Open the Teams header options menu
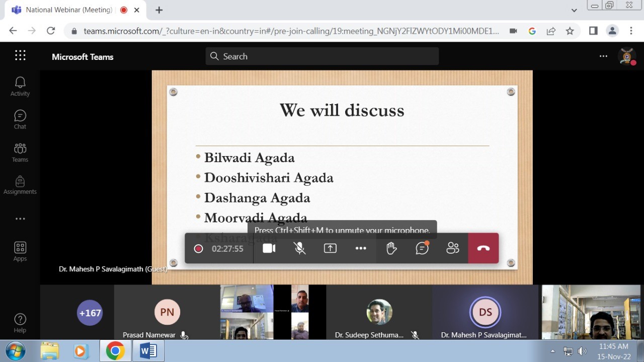The width and height of the screenshot is (644, 362). (603, 56)
